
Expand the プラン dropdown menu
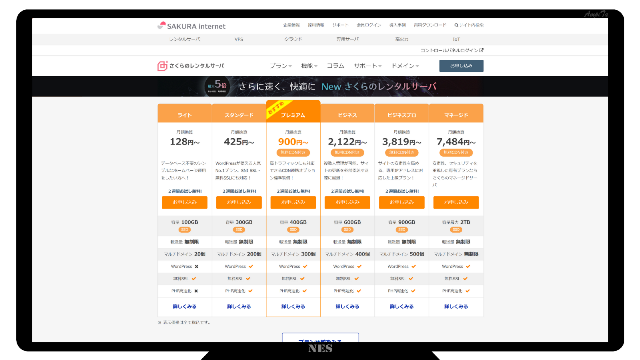pyautogui.click(x=281, y=66)
